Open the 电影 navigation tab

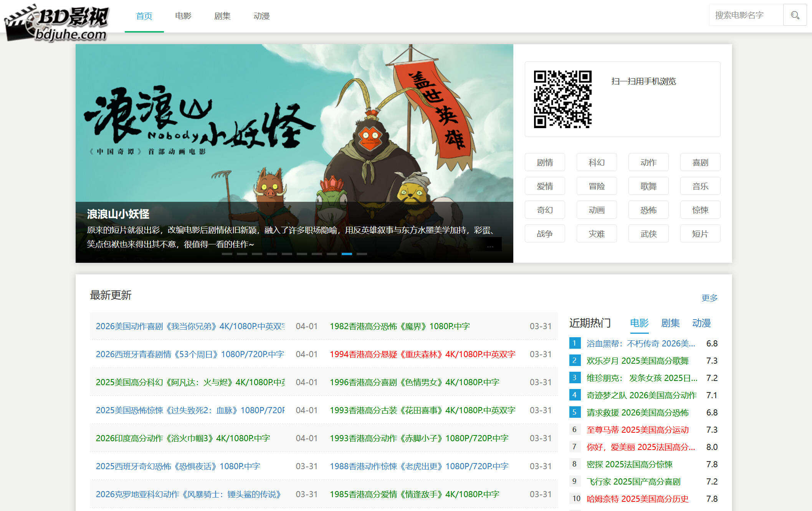point(183,16)
